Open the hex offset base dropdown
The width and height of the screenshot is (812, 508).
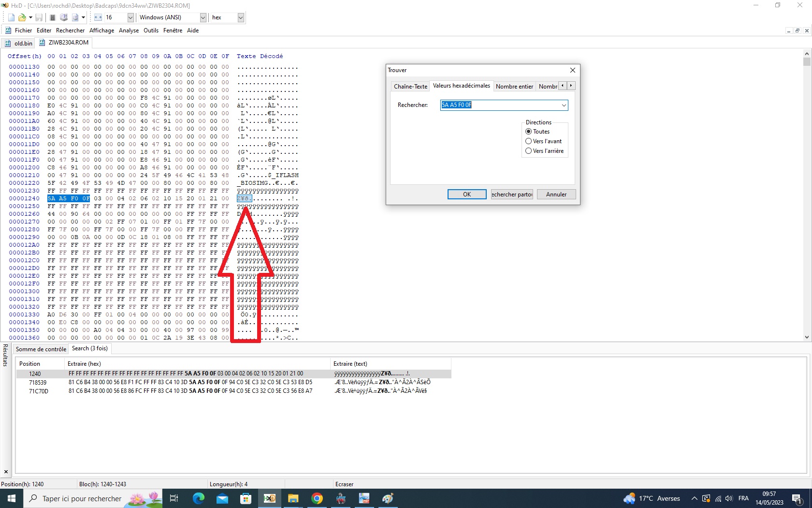click(x=241, y=17)
